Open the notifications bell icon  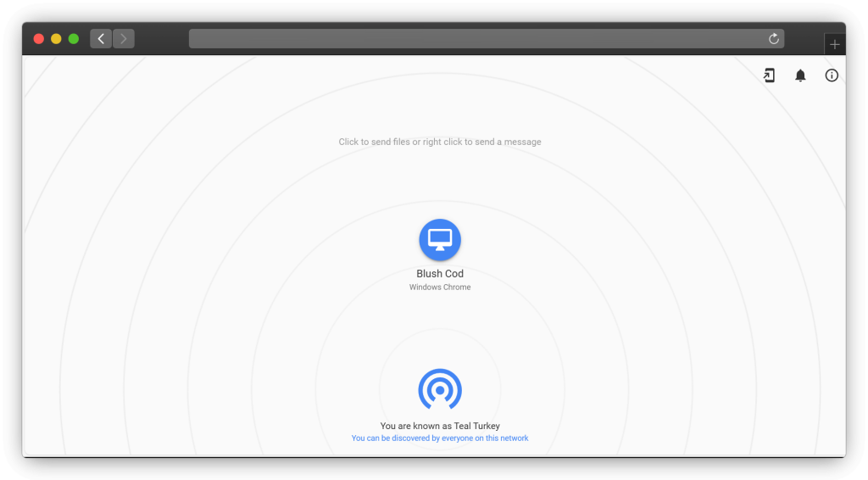click(800, 75)
